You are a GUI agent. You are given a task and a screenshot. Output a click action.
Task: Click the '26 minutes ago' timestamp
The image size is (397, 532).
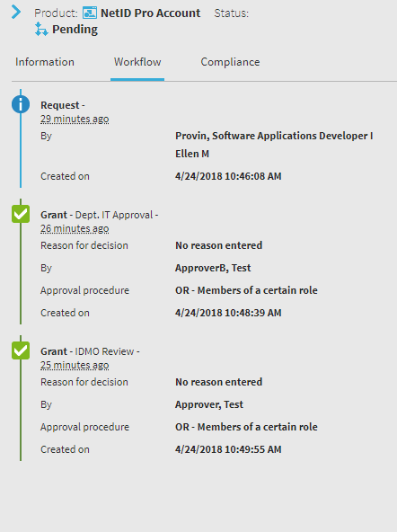point(75,228)
